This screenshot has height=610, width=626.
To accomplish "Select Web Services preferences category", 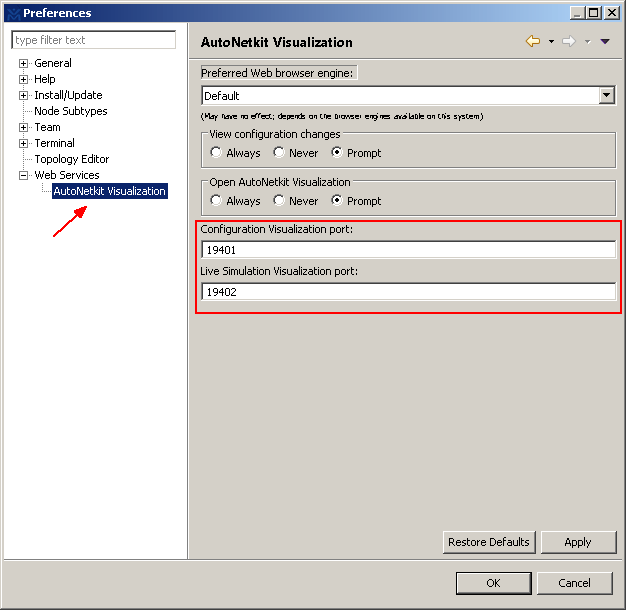I will coord(67,175).
